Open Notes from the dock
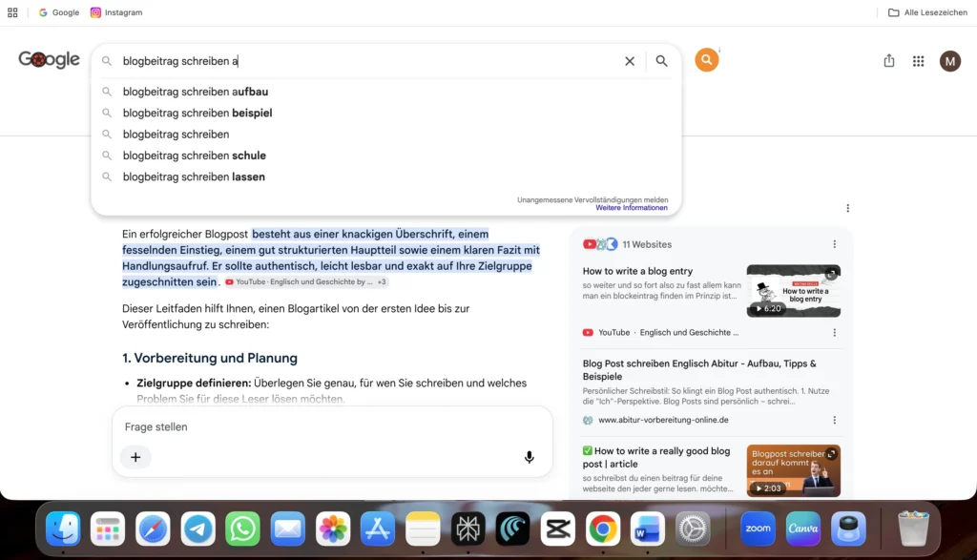 [423, 529]
